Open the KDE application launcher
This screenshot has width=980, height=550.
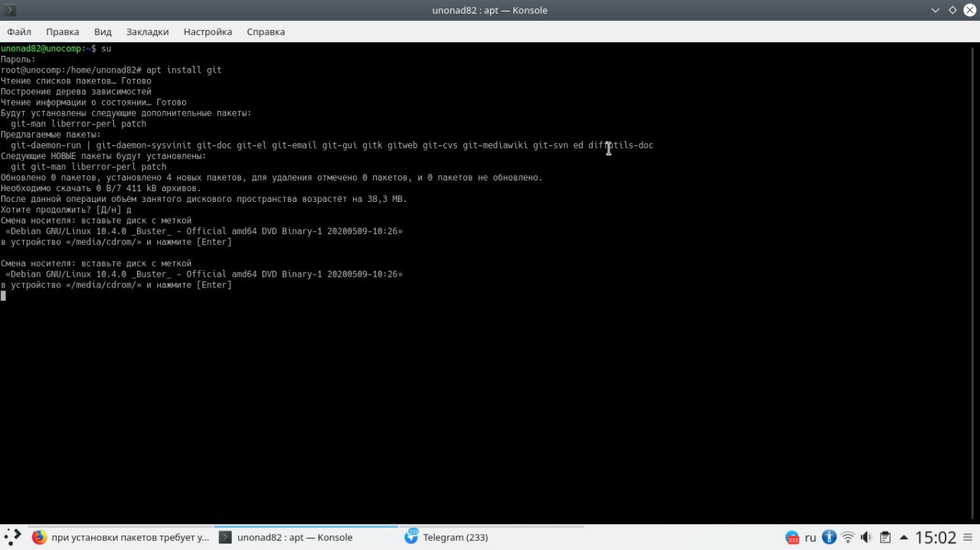click(13, 537)
